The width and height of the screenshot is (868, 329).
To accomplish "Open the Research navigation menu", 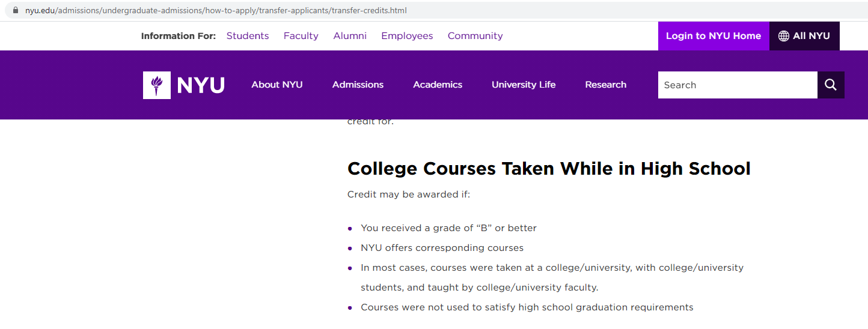I will point(606,85).
